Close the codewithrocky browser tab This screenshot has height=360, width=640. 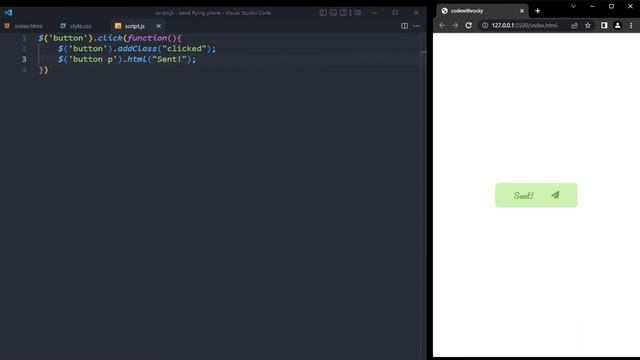pyautogui.click(x=522, y=11)
